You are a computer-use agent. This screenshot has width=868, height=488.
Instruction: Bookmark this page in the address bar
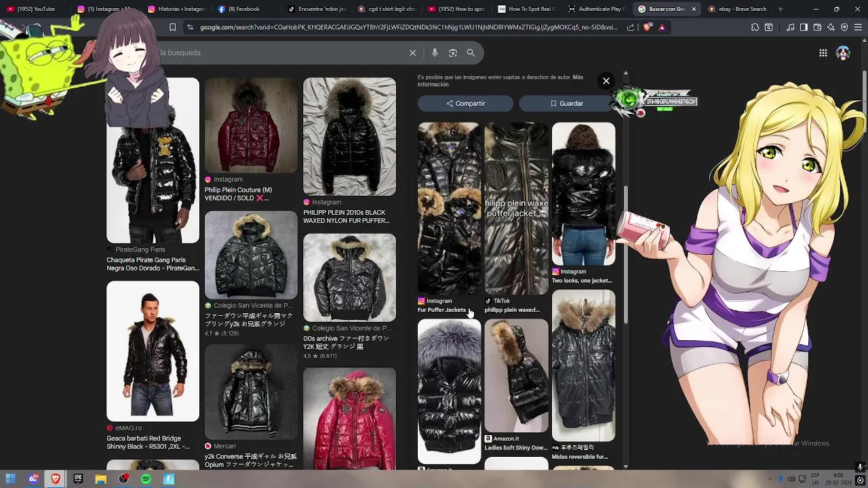(x=172, y=27)
